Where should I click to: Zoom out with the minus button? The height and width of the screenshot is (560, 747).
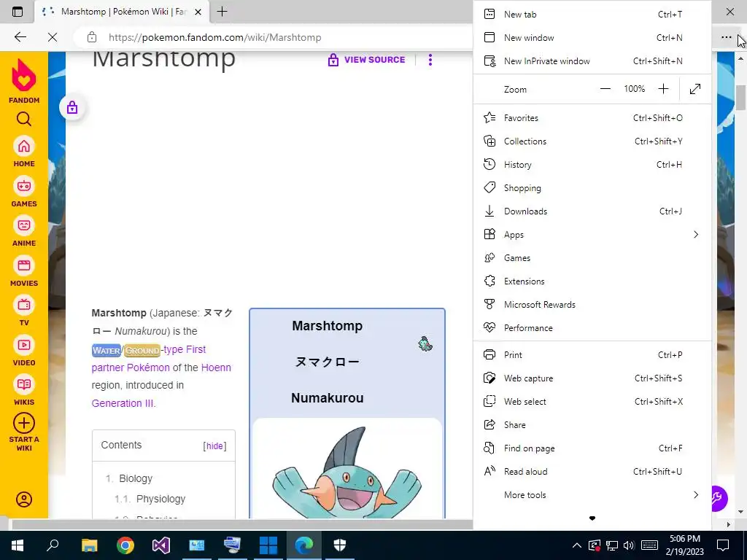click(x=605, y=89)
